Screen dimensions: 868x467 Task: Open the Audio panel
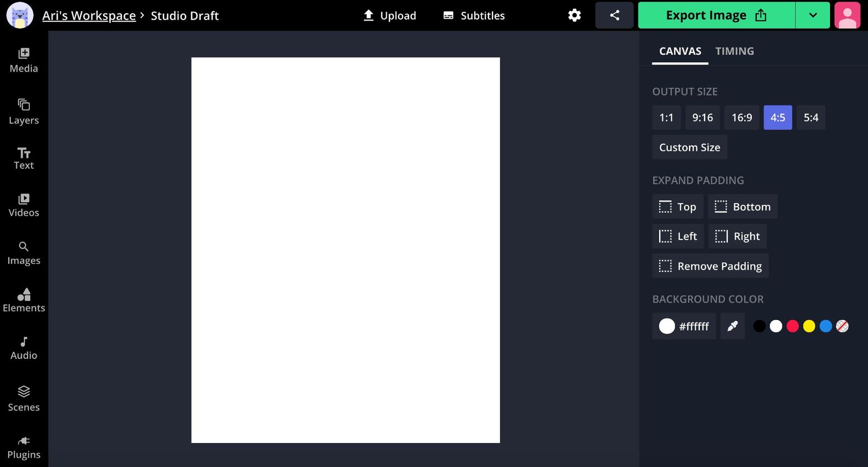pyautogui.click(x=24, y=348)
